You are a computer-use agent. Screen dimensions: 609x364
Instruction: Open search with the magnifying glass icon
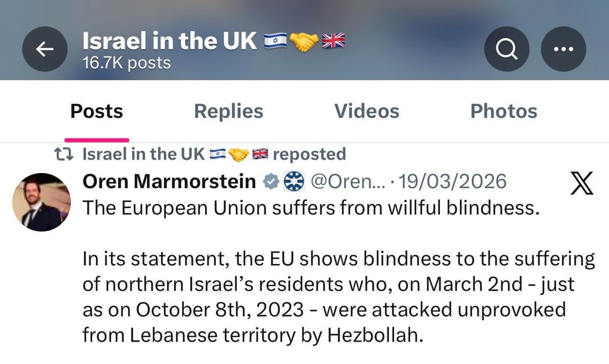(x=507, y=50)
